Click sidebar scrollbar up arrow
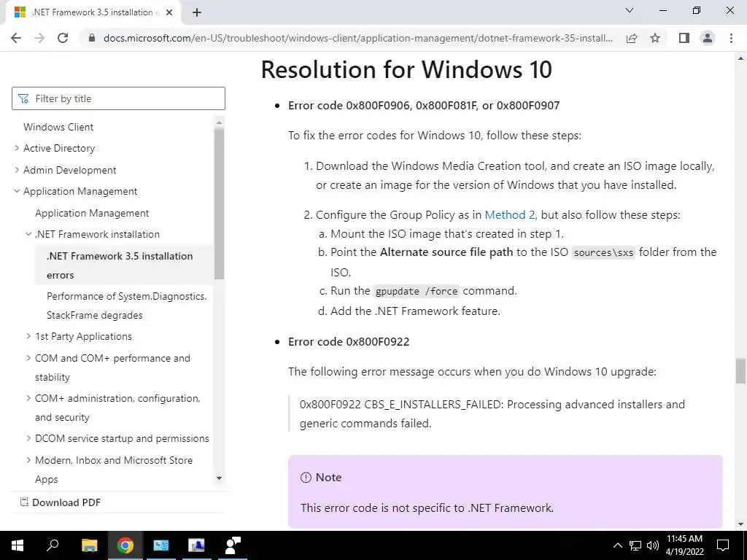 coord(219,122)
